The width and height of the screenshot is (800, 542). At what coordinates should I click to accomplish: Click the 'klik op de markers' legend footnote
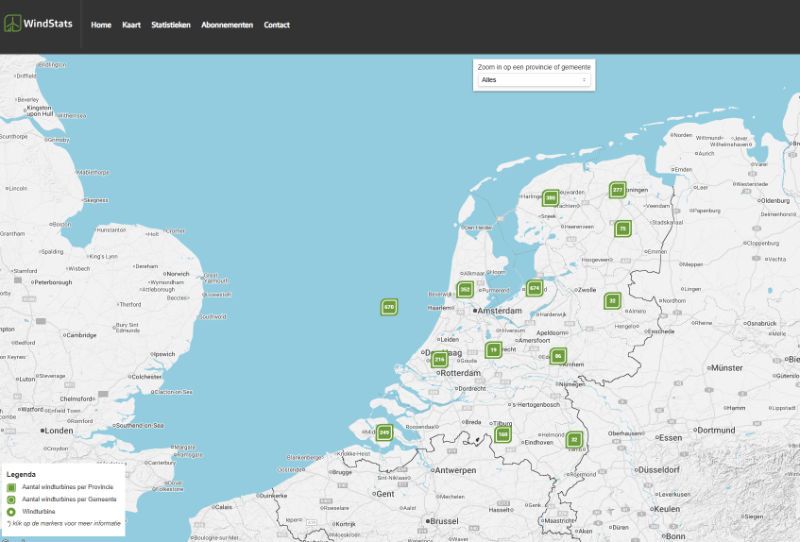coord(64,524)
